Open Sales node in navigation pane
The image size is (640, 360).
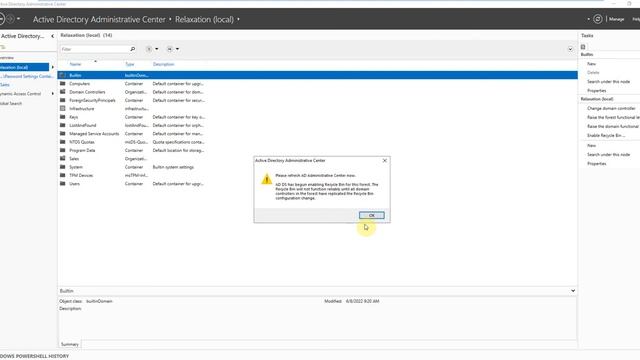5,85
